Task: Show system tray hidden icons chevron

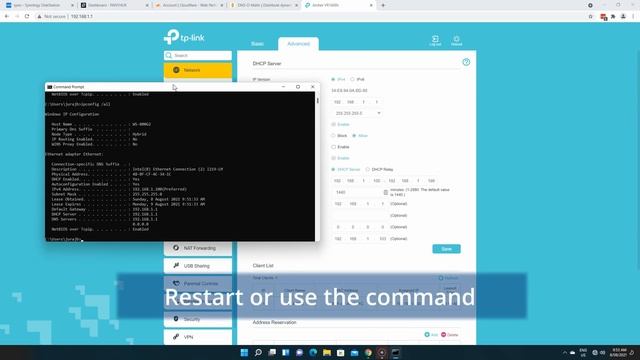Action: click(564, 353)
